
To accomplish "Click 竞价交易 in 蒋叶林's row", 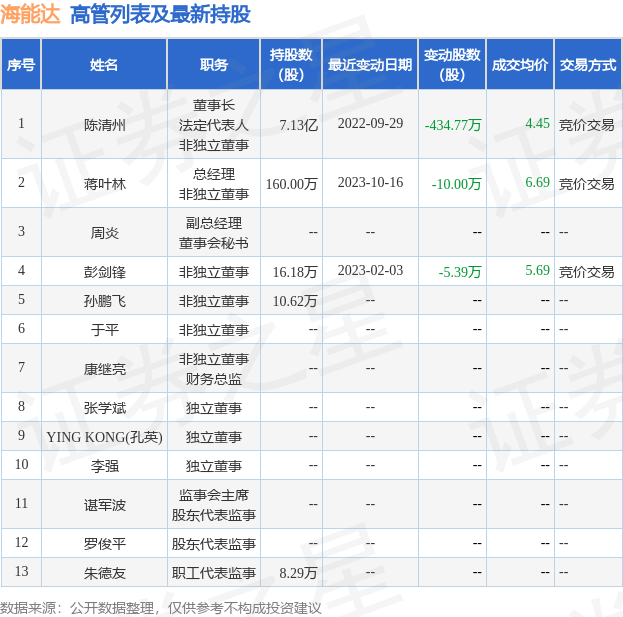I will coord(586,184).
